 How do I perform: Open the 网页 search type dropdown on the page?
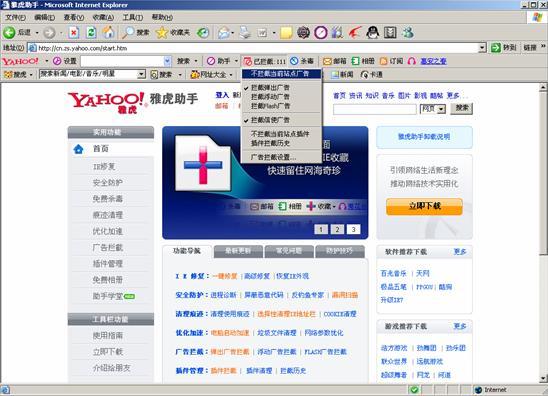441,109
